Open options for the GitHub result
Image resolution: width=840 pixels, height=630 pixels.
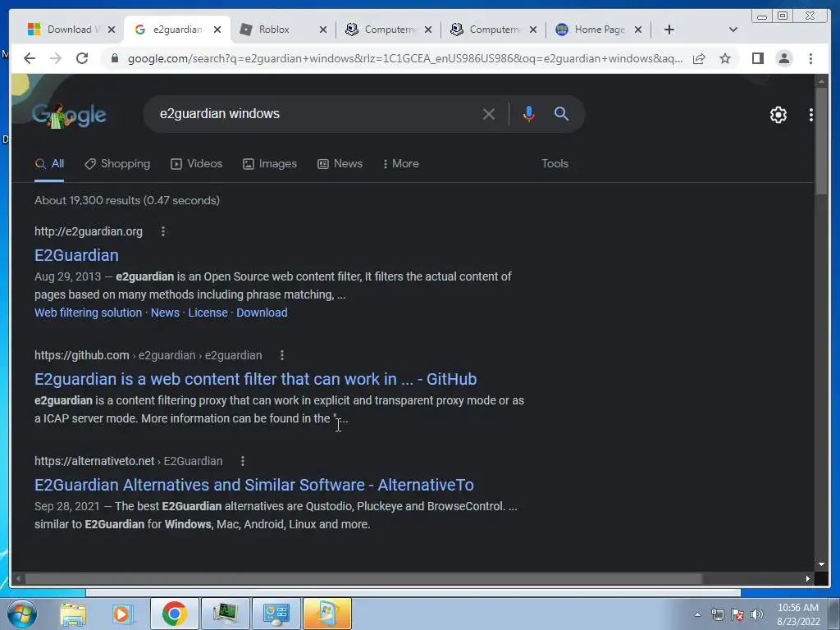click(282, 355)
